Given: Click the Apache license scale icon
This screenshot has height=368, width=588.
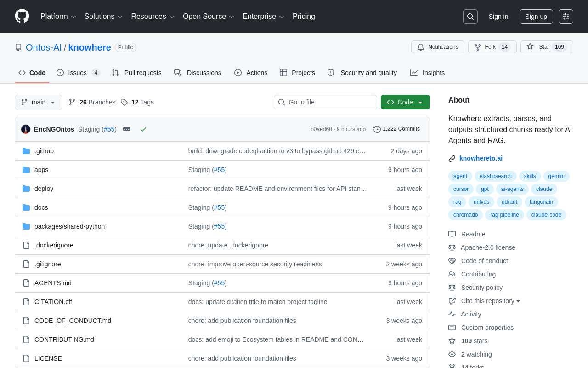Looking at the screenshot, I should point(452,247).
